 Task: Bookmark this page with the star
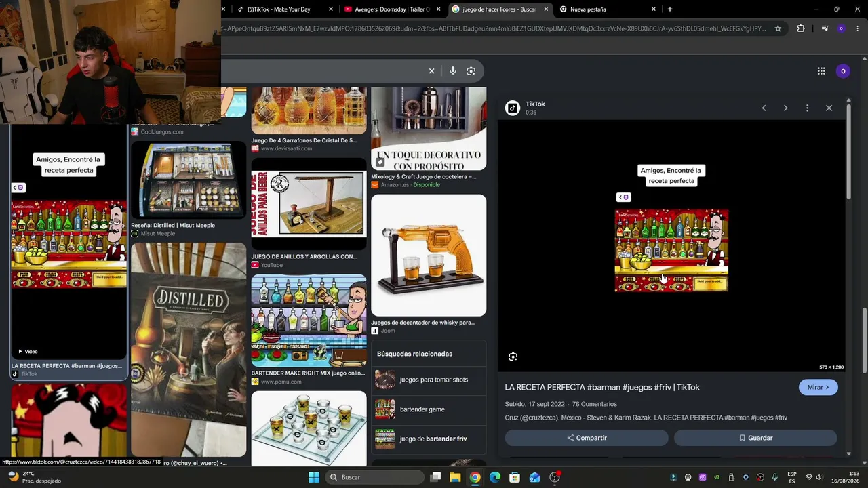(778, 28)
